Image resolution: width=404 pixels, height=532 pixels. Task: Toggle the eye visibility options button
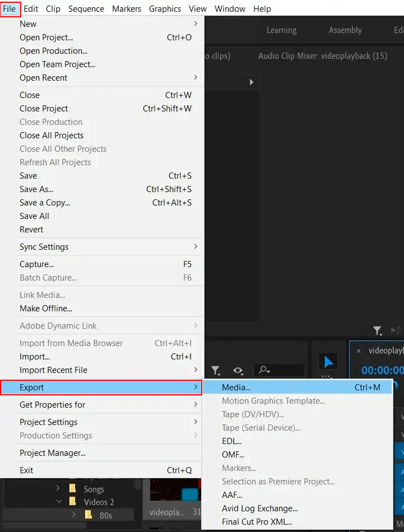click(x=238, y=371)
